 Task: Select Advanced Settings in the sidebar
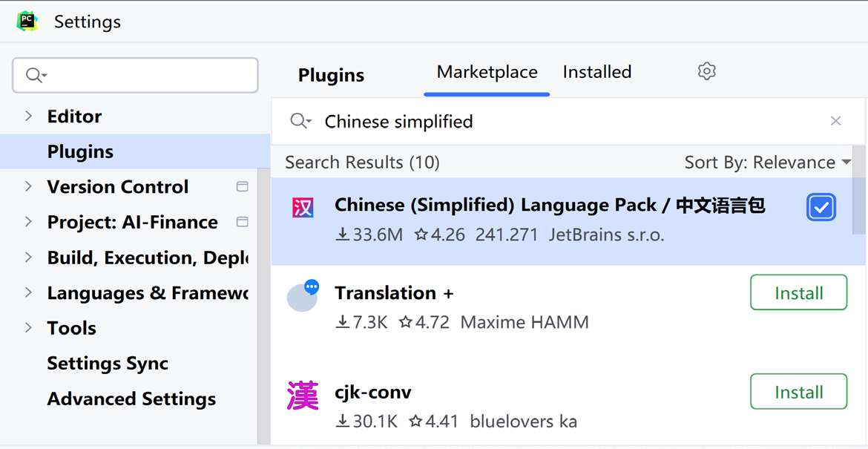pos(131,399)
